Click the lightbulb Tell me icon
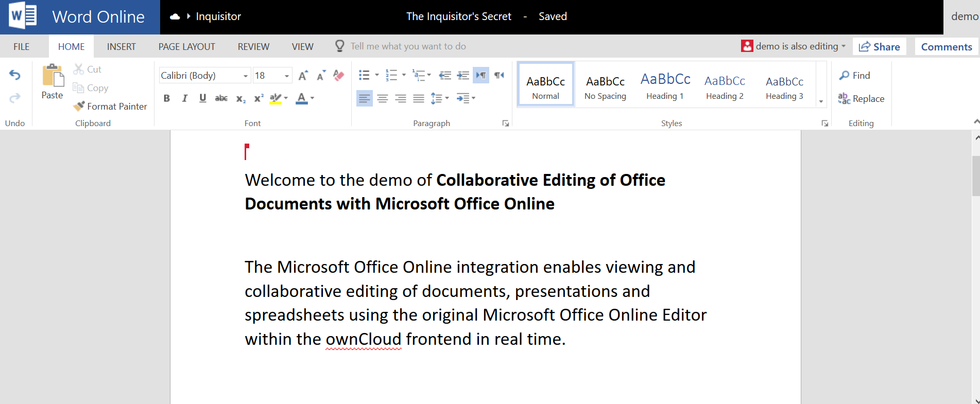Screen dimensions: 980x404 pos(339,46)
